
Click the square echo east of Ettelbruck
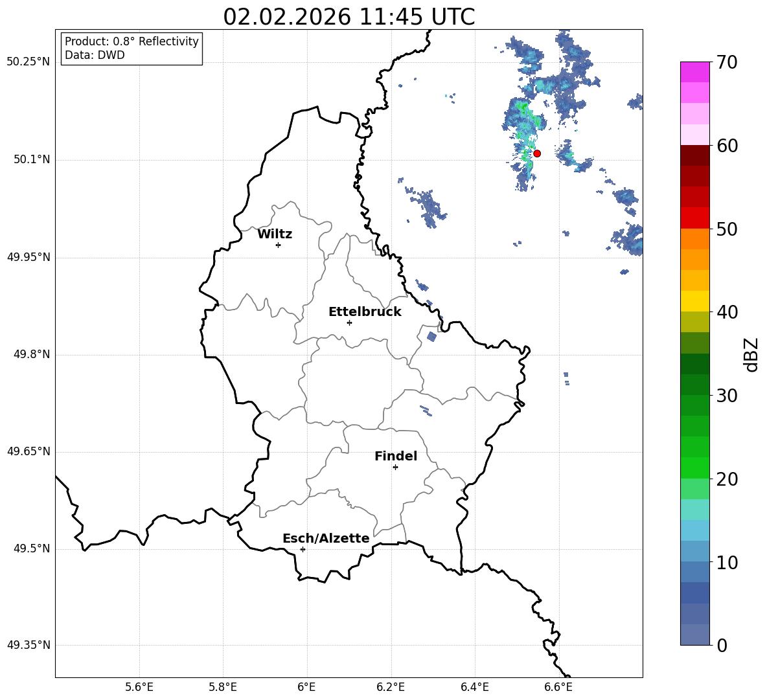coord(431,336)
